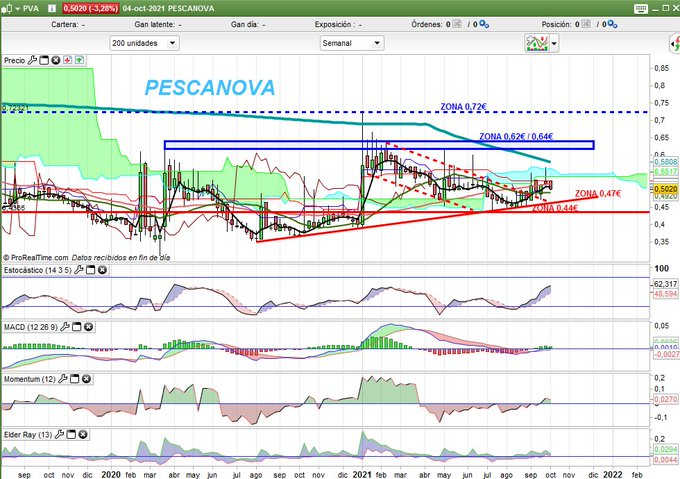Open the 200 unidades dropdown
Screen dimensions: 680x479
144,43
